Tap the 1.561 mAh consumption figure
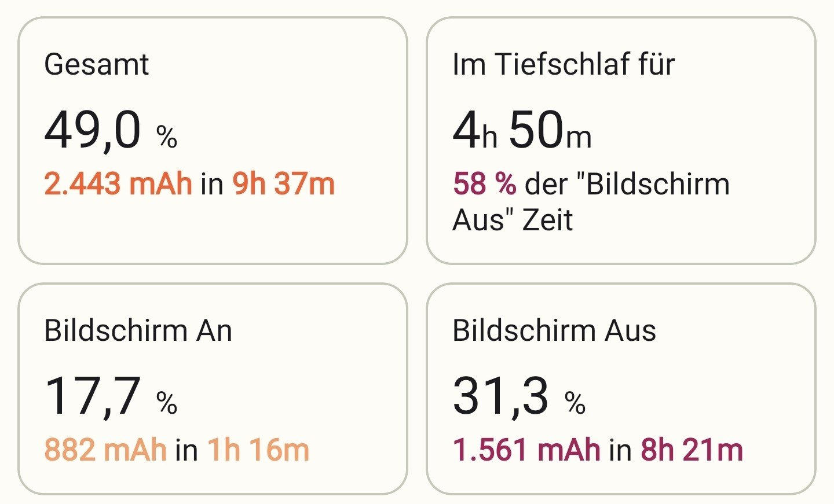The width and height of the screenshot is (834, 504). pyautogui.click(x=526, y=450)
